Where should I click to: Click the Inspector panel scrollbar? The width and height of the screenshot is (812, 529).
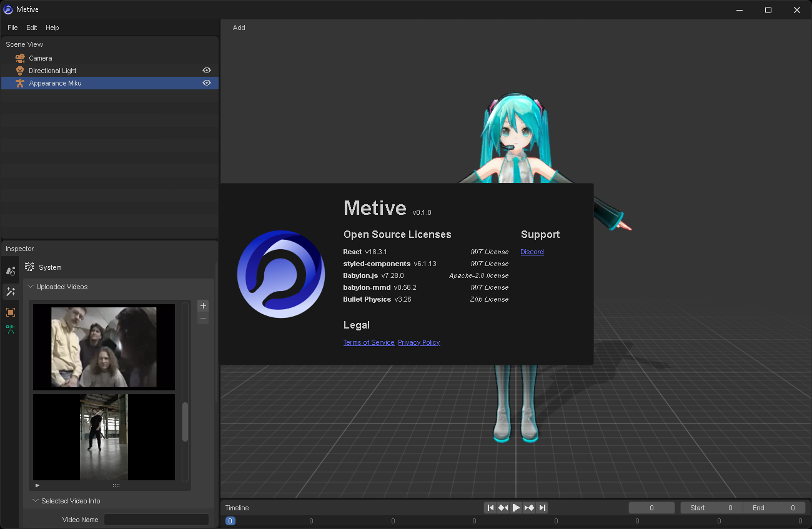[217, 331]
